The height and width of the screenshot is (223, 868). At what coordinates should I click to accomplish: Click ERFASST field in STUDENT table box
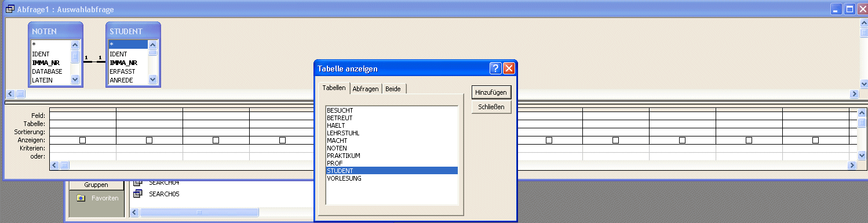click(128, 71)
